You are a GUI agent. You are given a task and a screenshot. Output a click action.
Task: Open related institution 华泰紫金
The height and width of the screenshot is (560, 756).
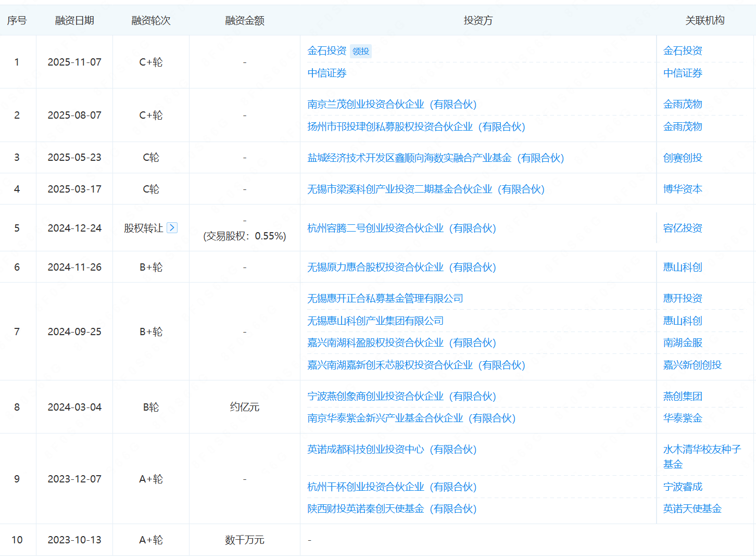(x=682, y=418)
